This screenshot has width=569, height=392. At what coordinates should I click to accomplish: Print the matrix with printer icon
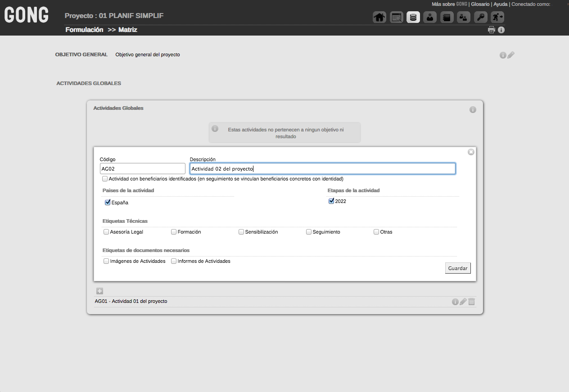click(492, 30)
